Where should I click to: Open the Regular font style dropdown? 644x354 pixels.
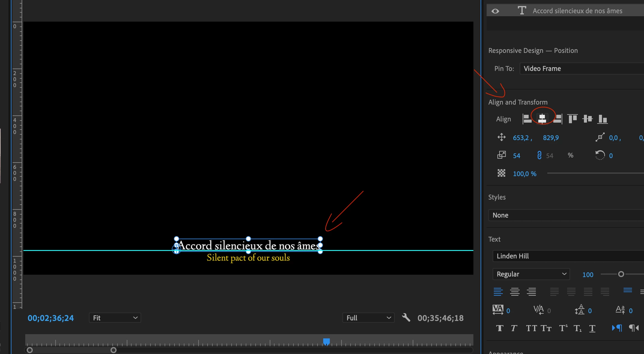pyautogui.click(x=531, y=274)
